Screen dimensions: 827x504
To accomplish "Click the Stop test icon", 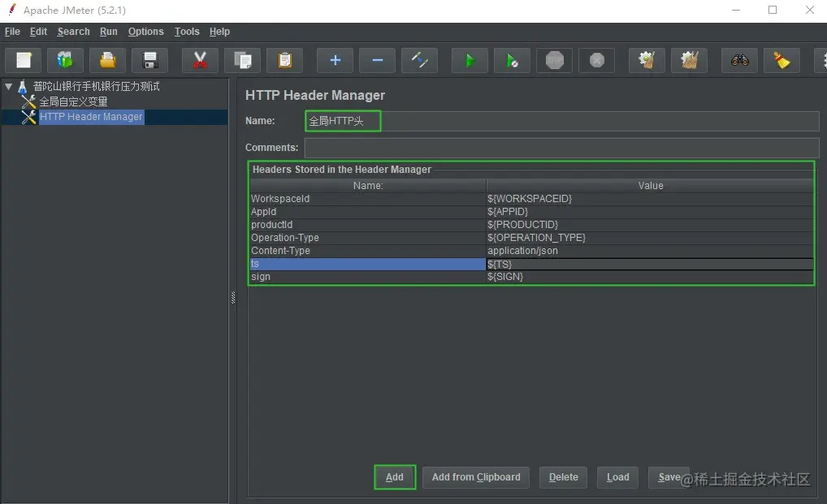I will pyautogui.click(x=554, y=61).
